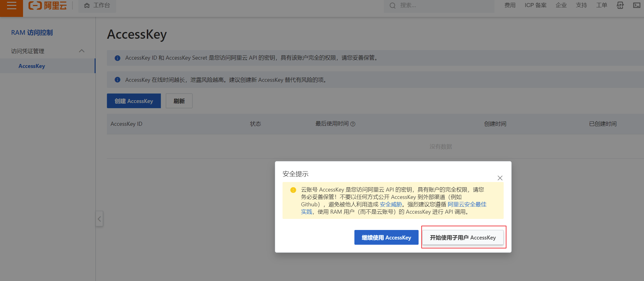Click the yellow warning icon in dialog
The width and height of the screenshot is (644, 281).
click(293, 190)
